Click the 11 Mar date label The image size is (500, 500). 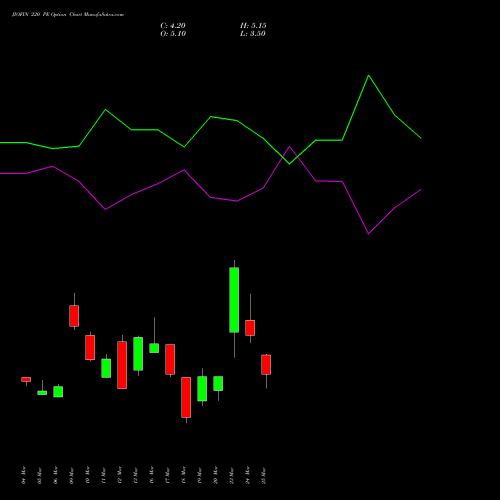[x=104, y=475]
